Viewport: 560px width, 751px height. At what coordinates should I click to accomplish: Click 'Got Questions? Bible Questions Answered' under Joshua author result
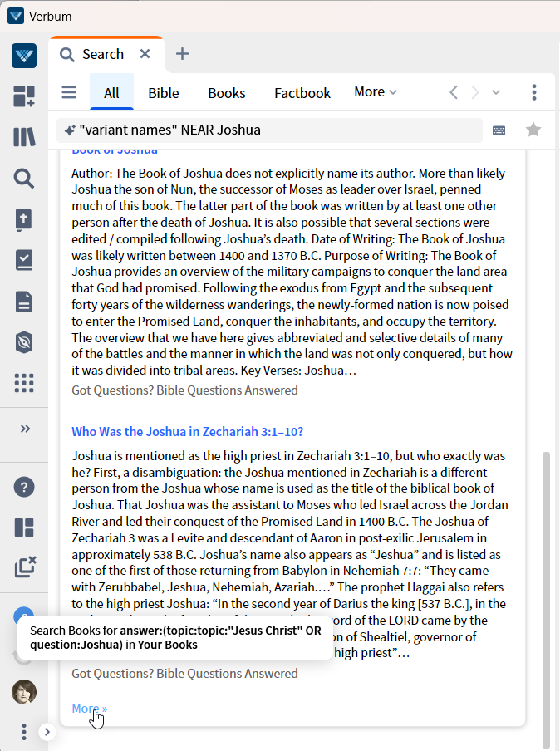click(184, 390)
